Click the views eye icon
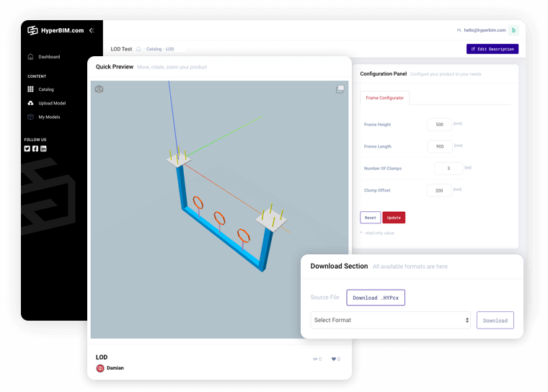 coord(315,359)
